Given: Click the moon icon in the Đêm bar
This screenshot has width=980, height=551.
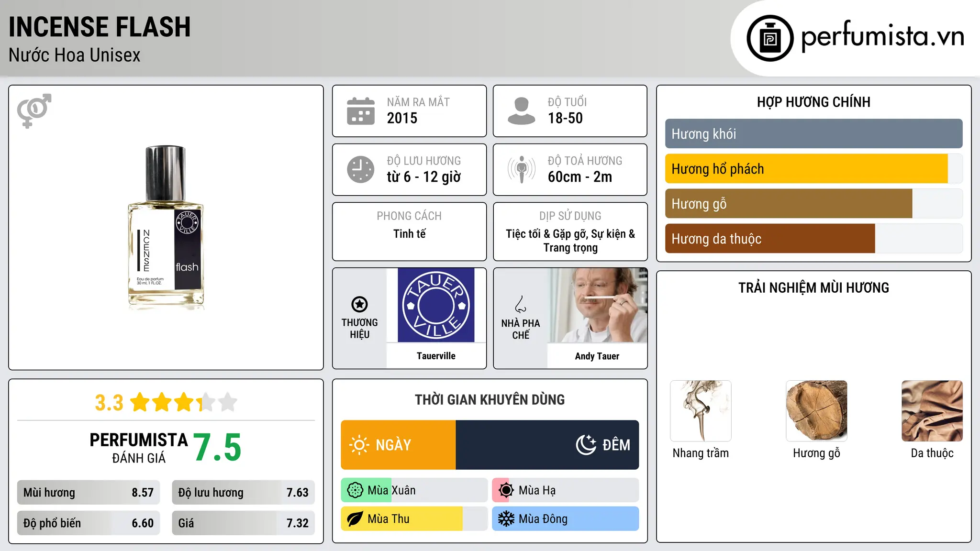Looking at the screenshot, I should (x=586, y=445).
